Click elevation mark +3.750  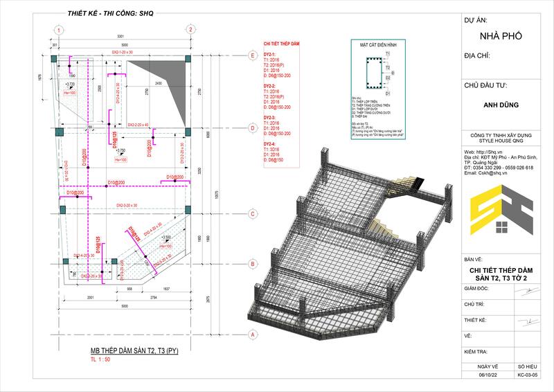tap(120, 150)
